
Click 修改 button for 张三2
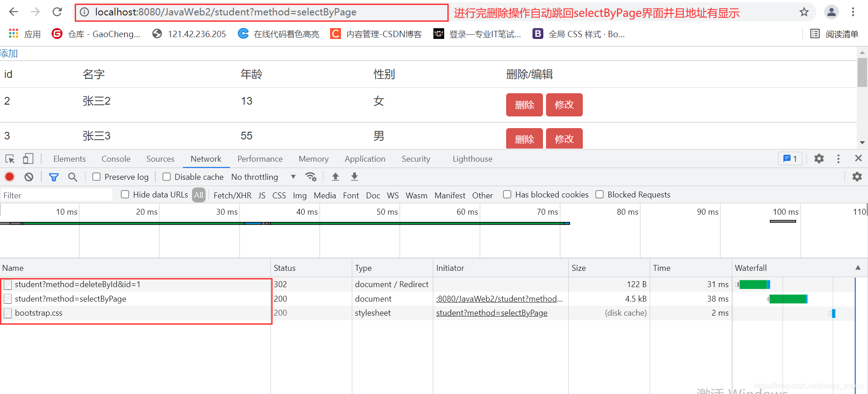pyautogui.click(x=564, y=105)
